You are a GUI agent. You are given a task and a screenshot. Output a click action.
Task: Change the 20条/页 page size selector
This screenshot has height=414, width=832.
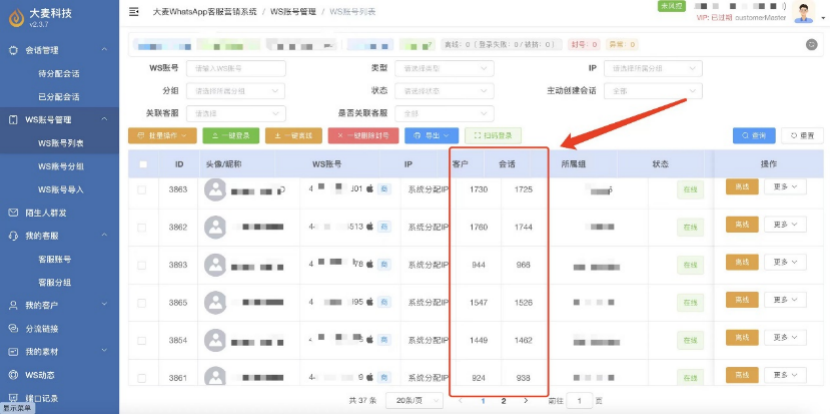[414, 401]
